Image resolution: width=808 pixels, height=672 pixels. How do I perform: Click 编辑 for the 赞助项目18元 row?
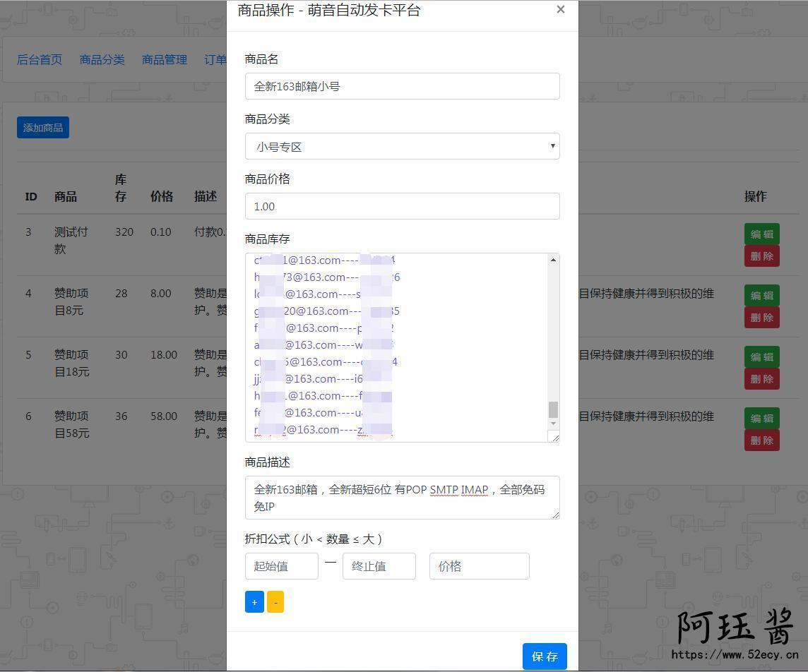[x=761, y=357]
